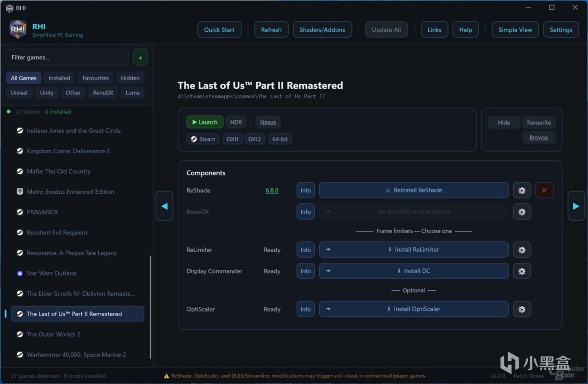Open the Links menu
Viewport: 588px width, 384px height.
[434, 29]
